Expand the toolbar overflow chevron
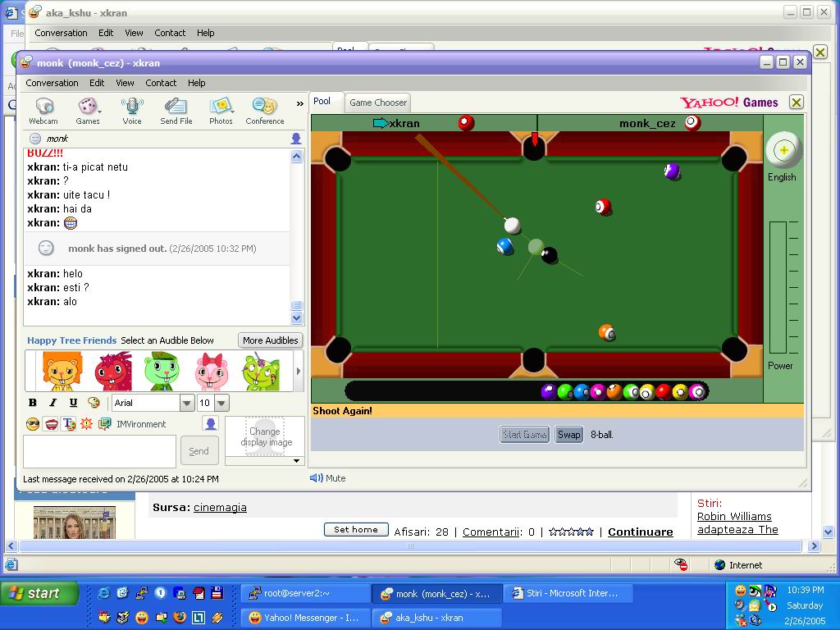Image resolution: width=840 pixels, height=630 pixels. click(299, 104)
